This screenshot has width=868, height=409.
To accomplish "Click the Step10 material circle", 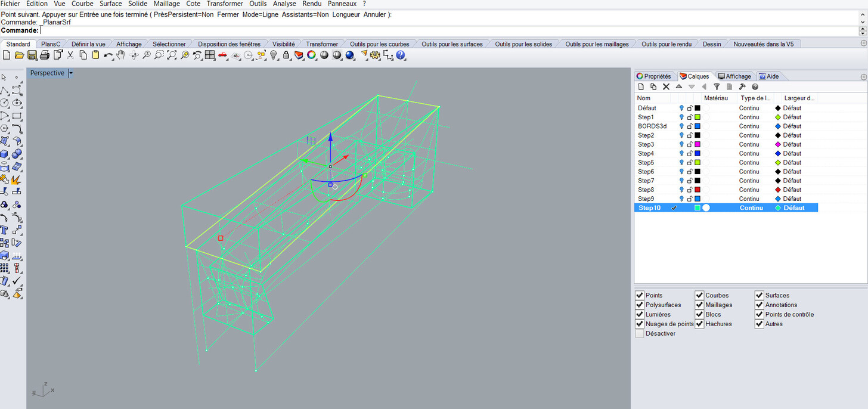I will coord(706,207).
